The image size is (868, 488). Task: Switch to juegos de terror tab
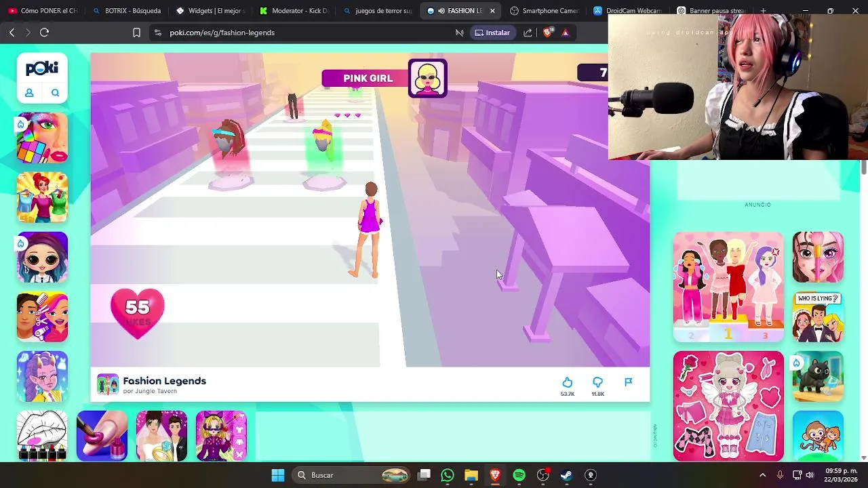(x=377, y=11)
